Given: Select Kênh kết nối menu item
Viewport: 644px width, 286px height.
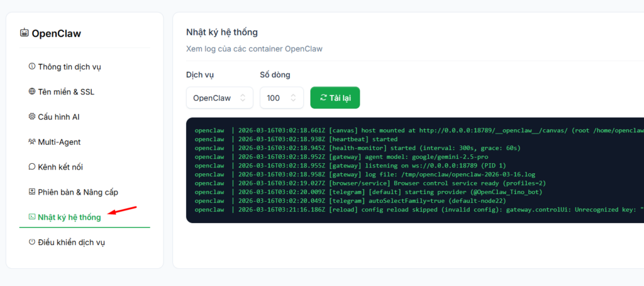Looking at the screenshot, I should click(x=85, y=167).
